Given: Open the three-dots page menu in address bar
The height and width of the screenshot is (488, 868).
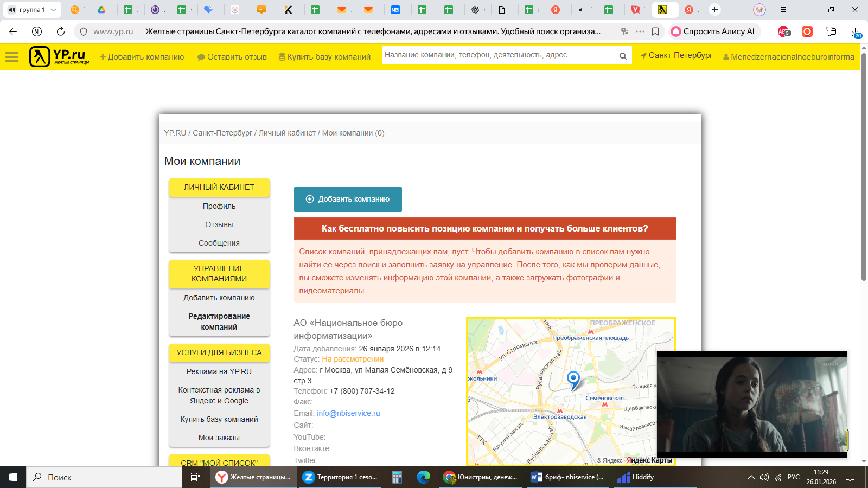Looking at the screenshot, I should [x=640, y=31].
